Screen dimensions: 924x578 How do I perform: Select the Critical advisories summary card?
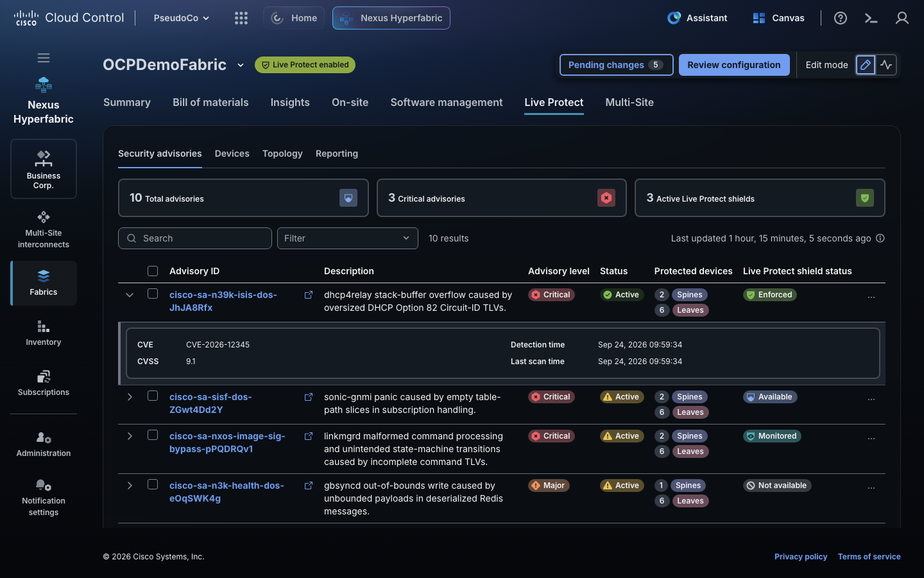502,198
